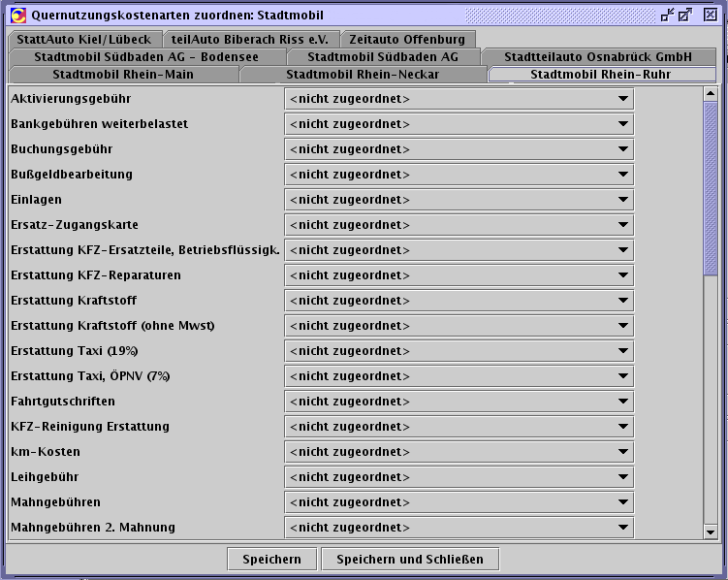Open the Fahrtgutschriften dropdown
Screen dimensions: 728x580
pos(459,402)
